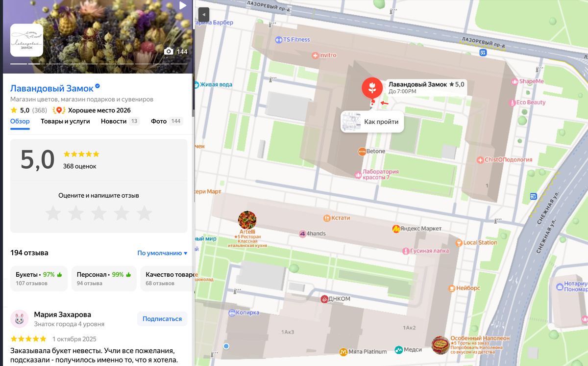Switch to the Обзор tab
The image size is (588, 366).
click(20, 121)
